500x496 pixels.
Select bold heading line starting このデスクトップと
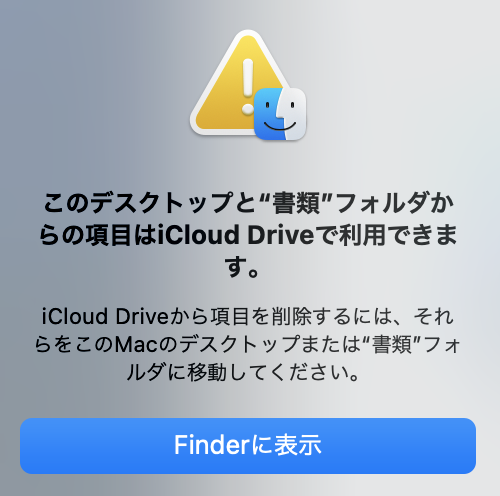point(248,203)
